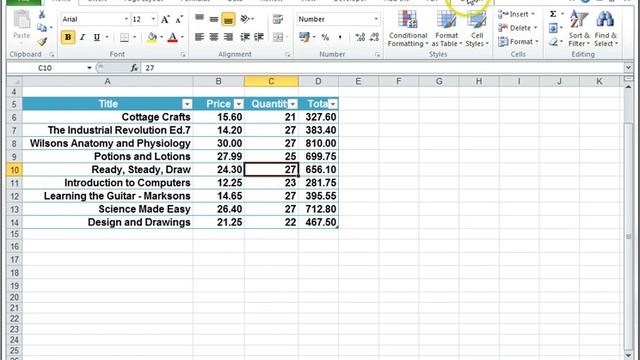
Task: Open Find & Select menu
Action: (606, 29)
